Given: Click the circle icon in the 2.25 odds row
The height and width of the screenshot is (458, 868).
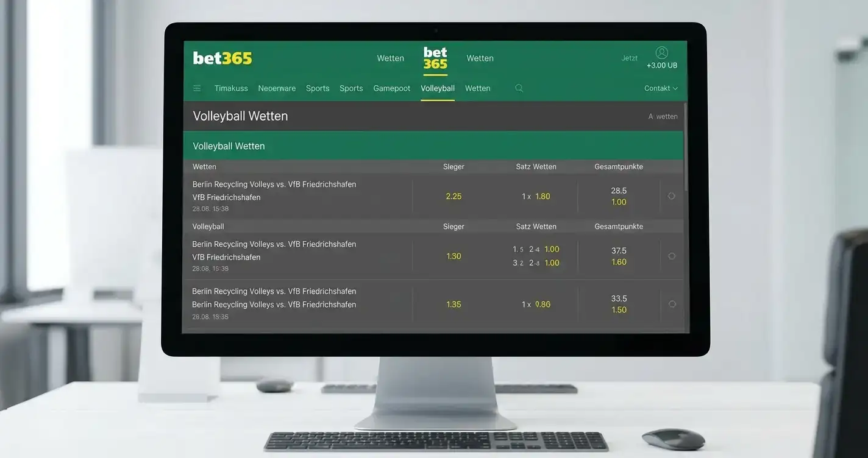Looking at the screenshot, I should (x=671, y=196).
